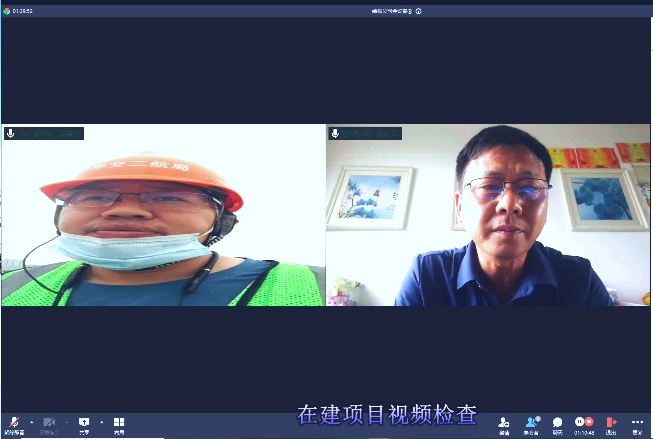Select the video tile of hard-hat participant
This screenshot has width=653, height=439.
tap(162, 215)
